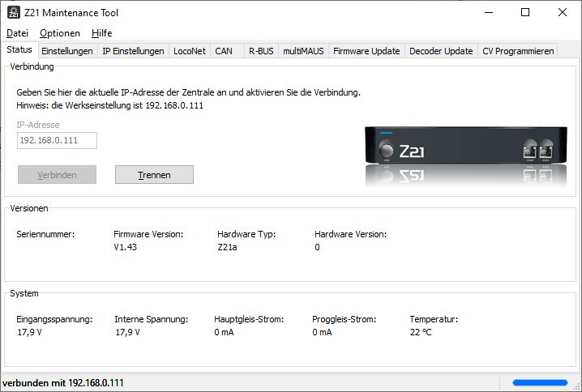Screen dimensions: 582x392
Task: Open the Optionen menu
Action: point(60,33)
